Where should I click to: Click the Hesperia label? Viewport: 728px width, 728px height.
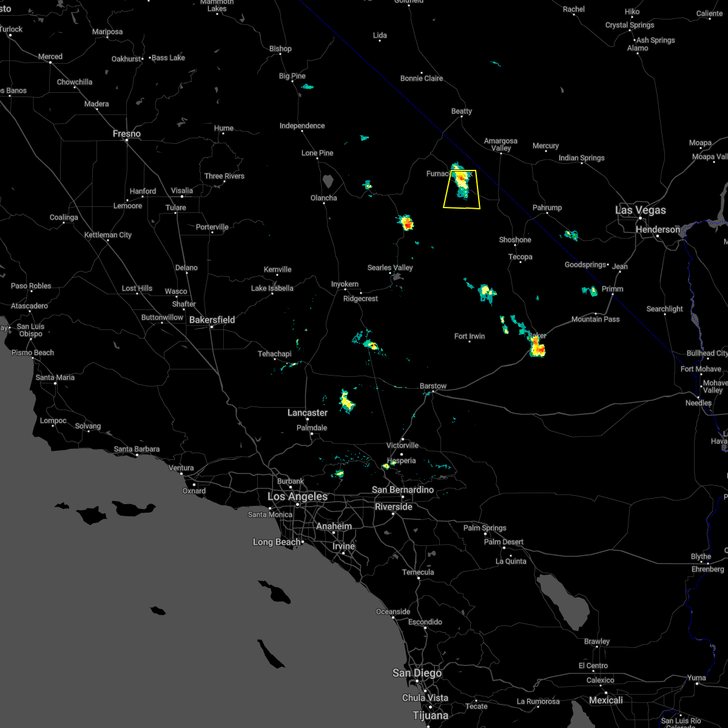[x=402, y=460]
